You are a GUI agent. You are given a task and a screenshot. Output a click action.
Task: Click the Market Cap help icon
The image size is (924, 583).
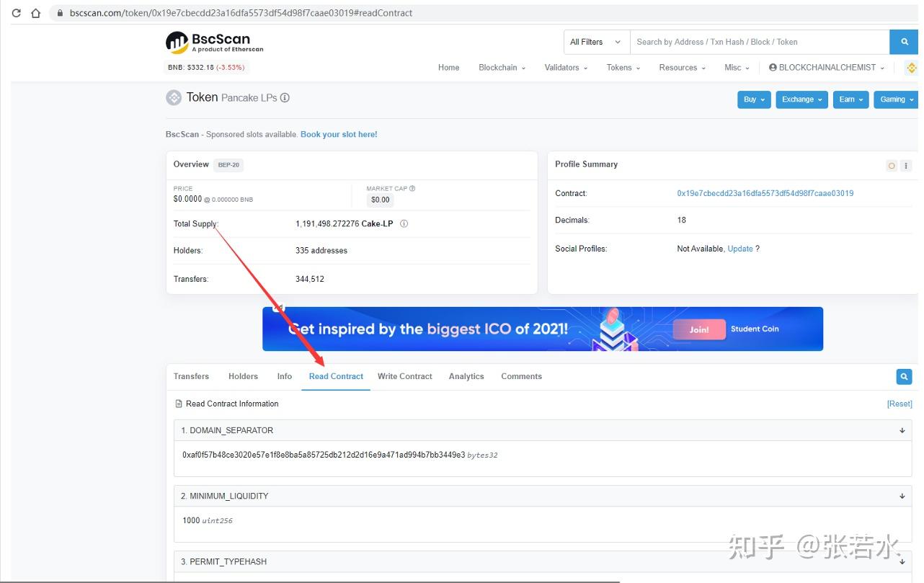(x=412, y=189)
